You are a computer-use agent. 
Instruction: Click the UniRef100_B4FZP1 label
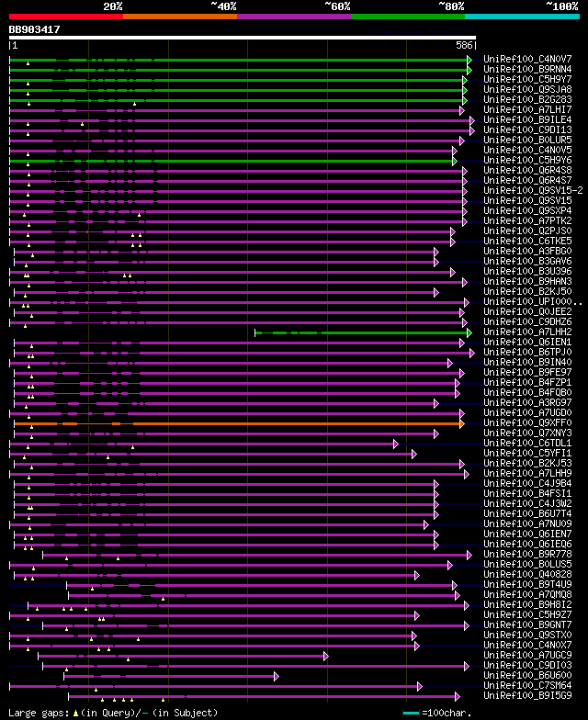pos(527,382)
